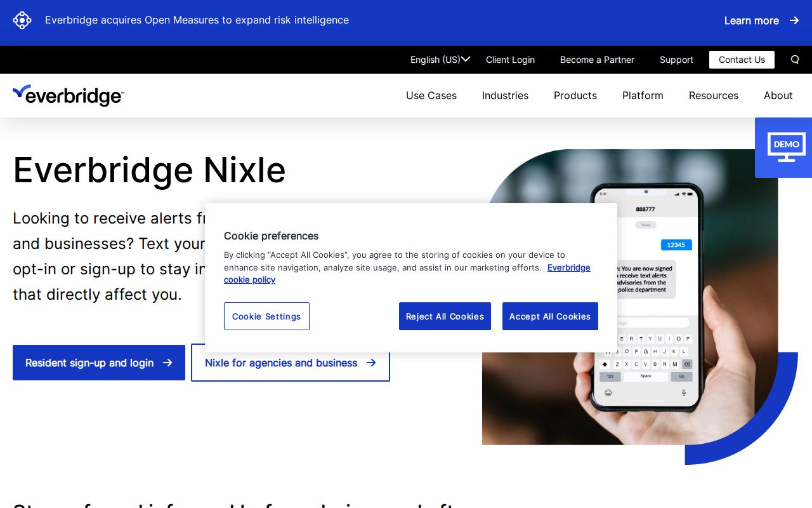
Task: Open the Industries menu
Action: pyautogui.click(x=505, y=95)
